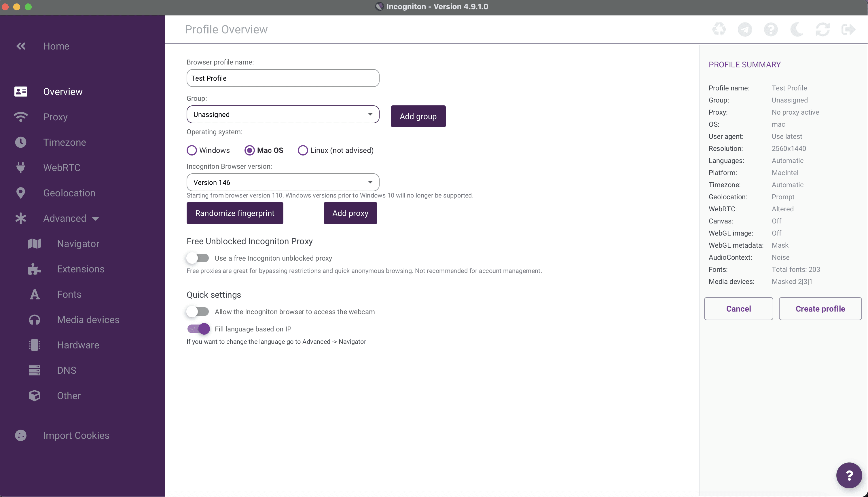Click the Cancel button
Viewport: 868px width, 497px height.
[x=739, y=309]
